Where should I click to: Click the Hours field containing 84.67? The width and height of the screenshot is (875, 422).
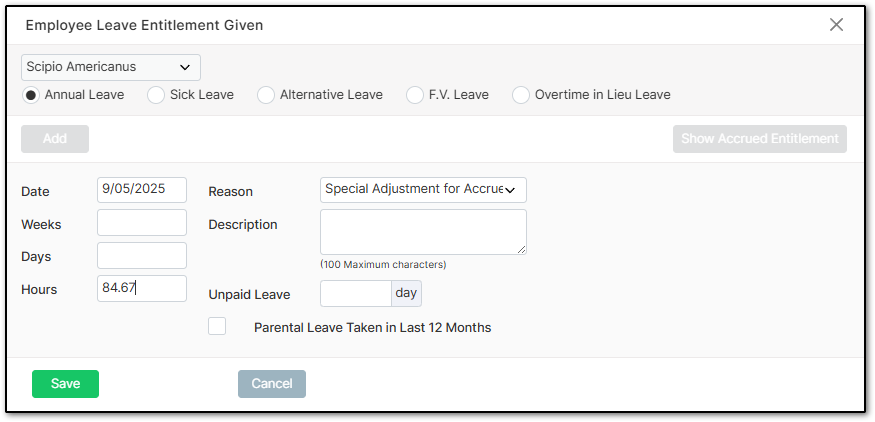(142, 288)
